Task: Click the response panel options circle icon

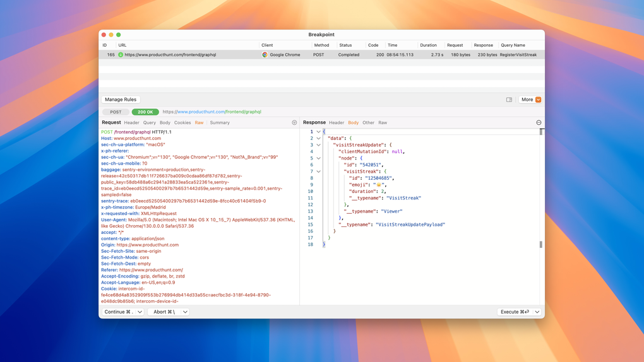Action: click(x=539, y=123)
